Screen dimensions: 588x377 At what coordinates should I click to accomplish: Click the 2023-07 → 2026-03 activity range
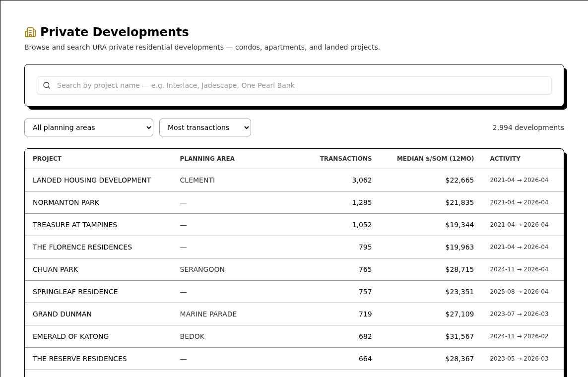pos(519,314)
